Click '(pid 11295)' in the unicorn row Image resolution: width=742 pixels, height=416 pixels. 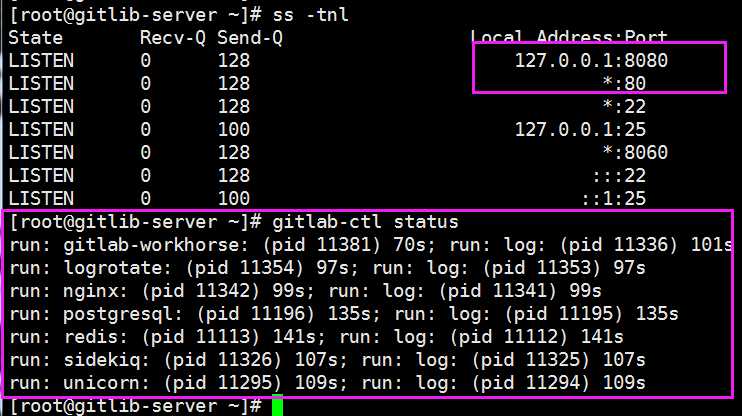(222, 382)
